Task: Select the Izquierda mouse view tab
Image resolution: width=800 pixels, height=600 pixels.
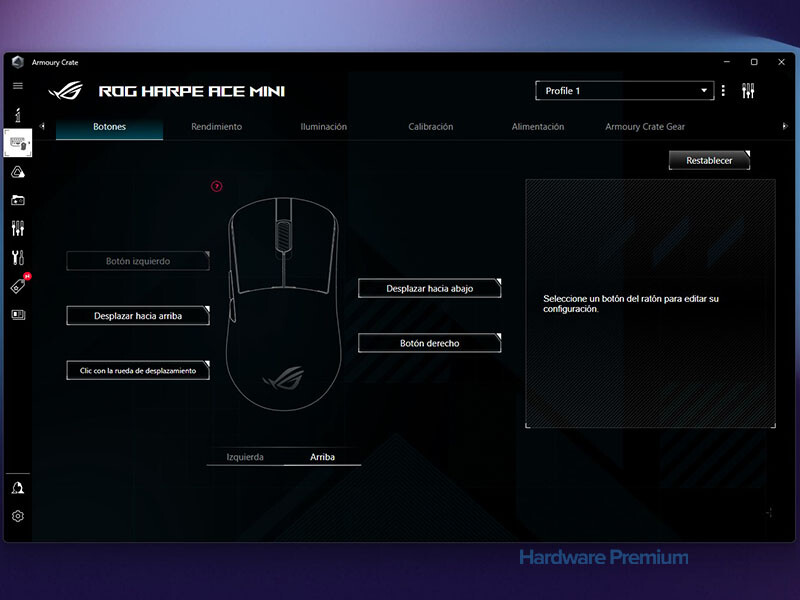Action: click(245, 457)
